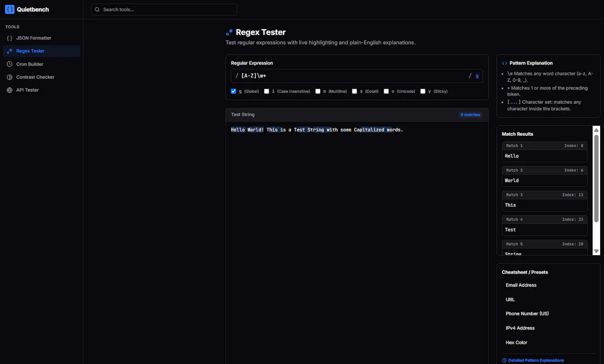
Task: Click the Pattern Explanation code icon
Action: coord(504,63)
